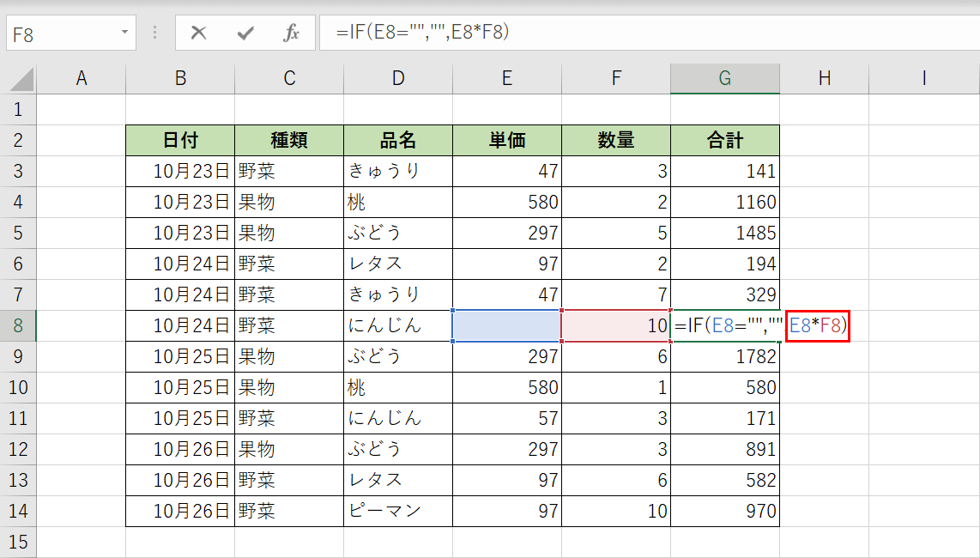Select the row 8 header
980x558 pixels.
(19, 325)
